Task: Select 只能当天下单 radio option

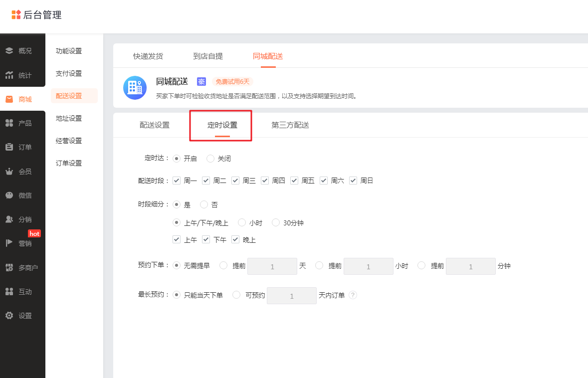Action: [177, 295]
